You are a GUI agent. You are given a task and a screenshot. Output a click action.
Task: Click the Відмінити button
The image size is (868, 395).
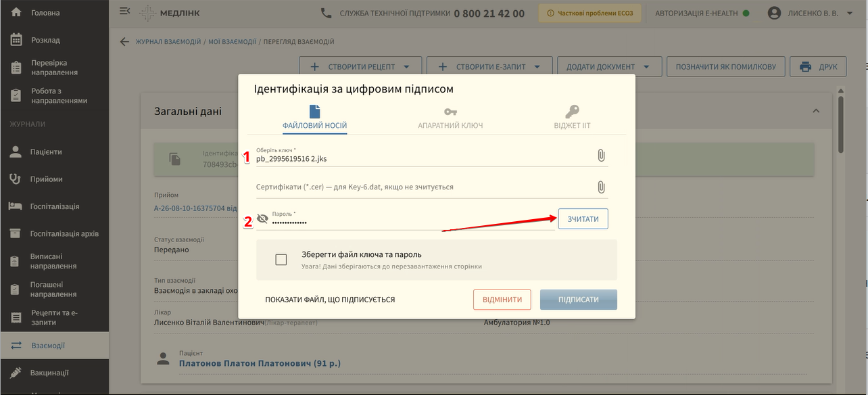[502, 300]
